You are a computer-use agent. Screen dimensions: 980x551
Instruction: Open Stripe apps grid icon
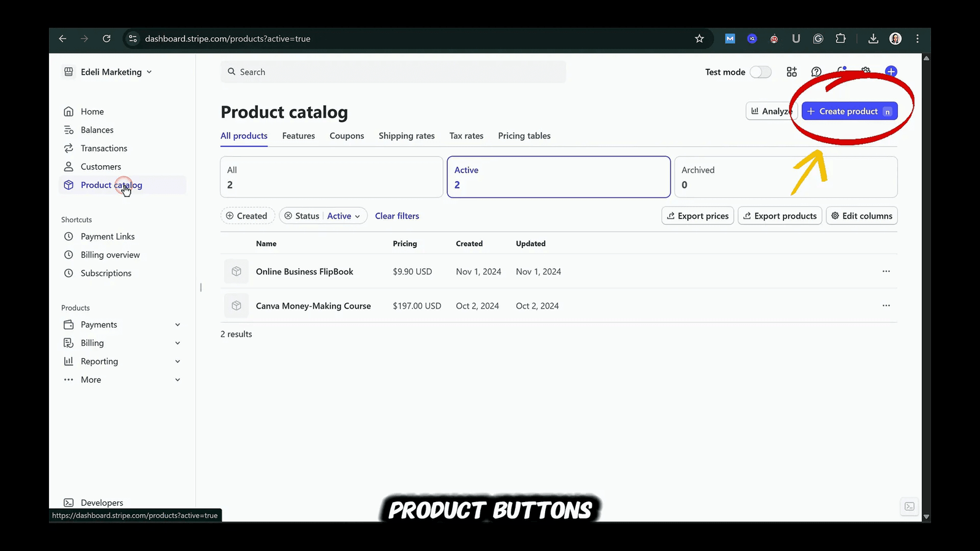pos(792,72)
